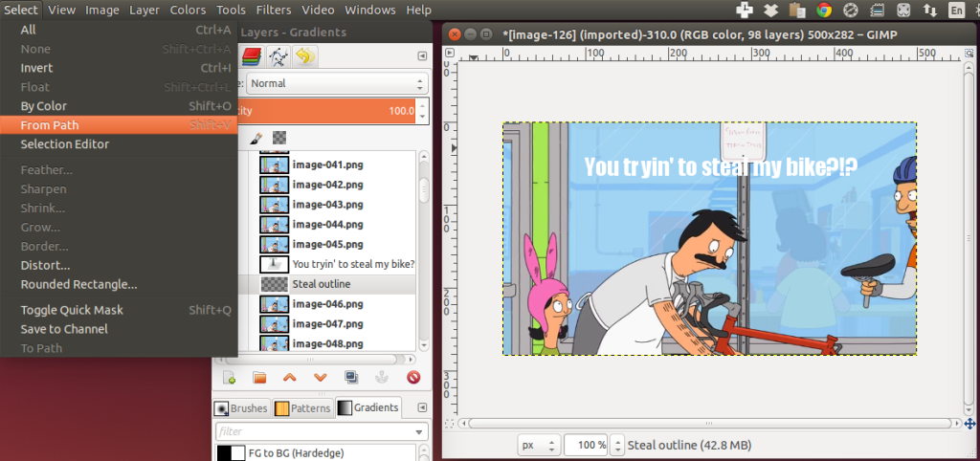This screenshot has width=980, height=461.
Task: Switch to the Brushes tab
Action: click(241, 408)
